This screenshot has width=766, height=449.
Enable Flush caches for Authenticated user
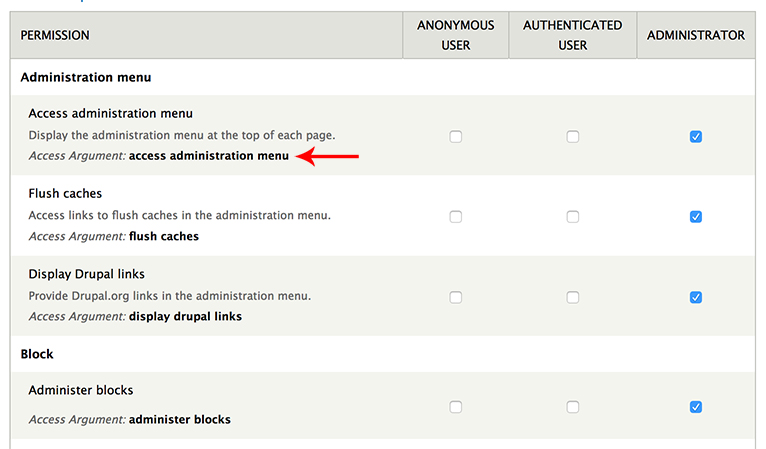pos(573,216)
